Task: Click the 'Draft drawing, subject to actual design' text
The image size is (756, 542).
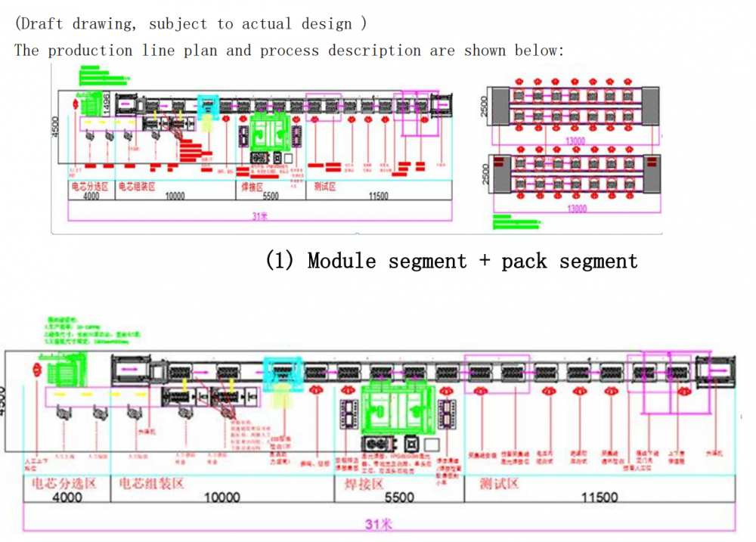Action: (x=191, y=23)
